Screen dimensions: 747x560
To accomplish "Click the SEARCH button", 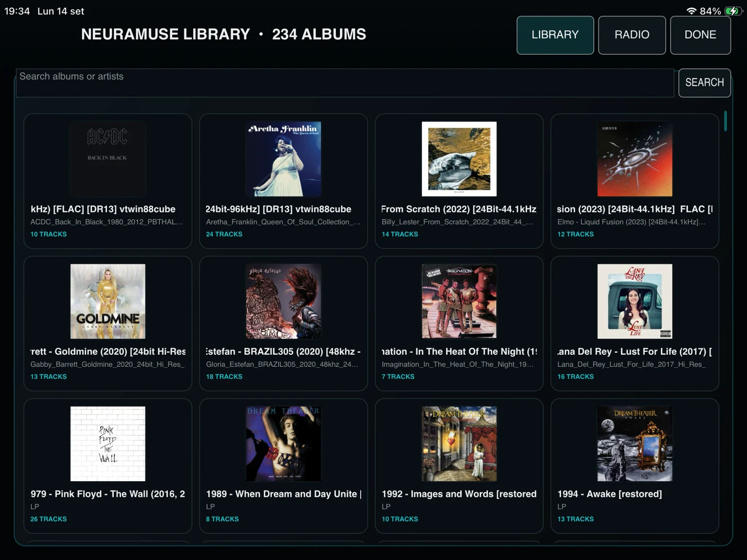I will point(704,83).
